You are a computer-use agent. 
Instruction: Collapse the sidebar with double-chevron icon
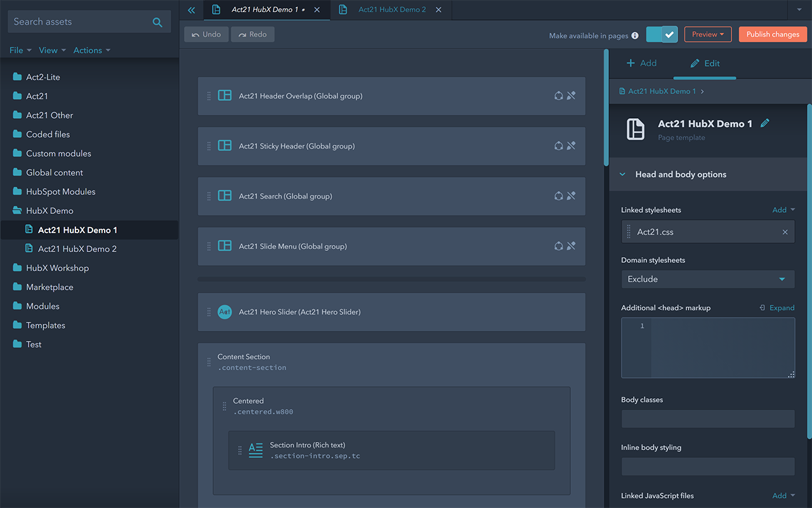click(x=192, y=10)
